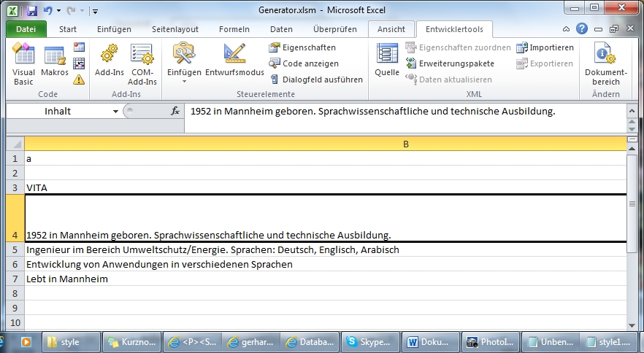
Task: Open the Datei tab
Action: pos(26,29)
